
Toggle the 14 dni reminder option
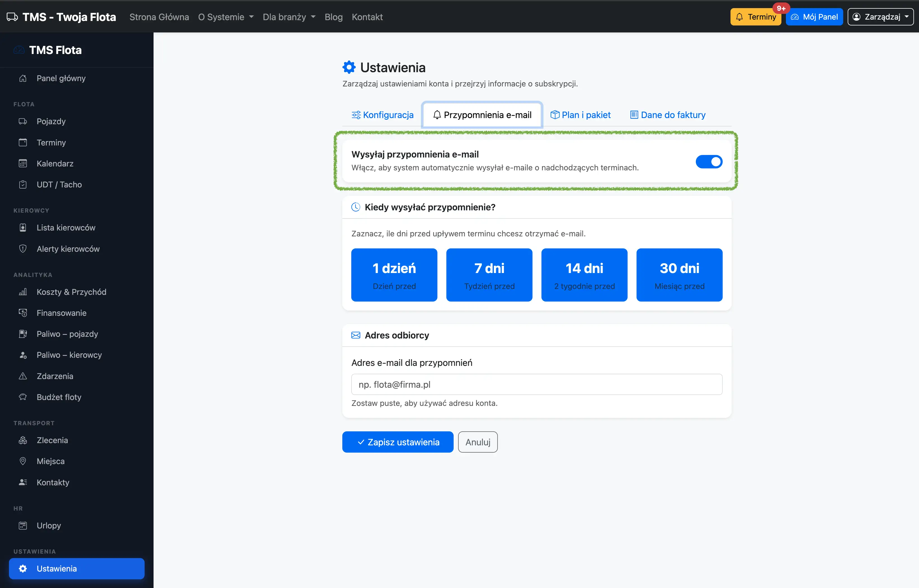tap(584, 275)
